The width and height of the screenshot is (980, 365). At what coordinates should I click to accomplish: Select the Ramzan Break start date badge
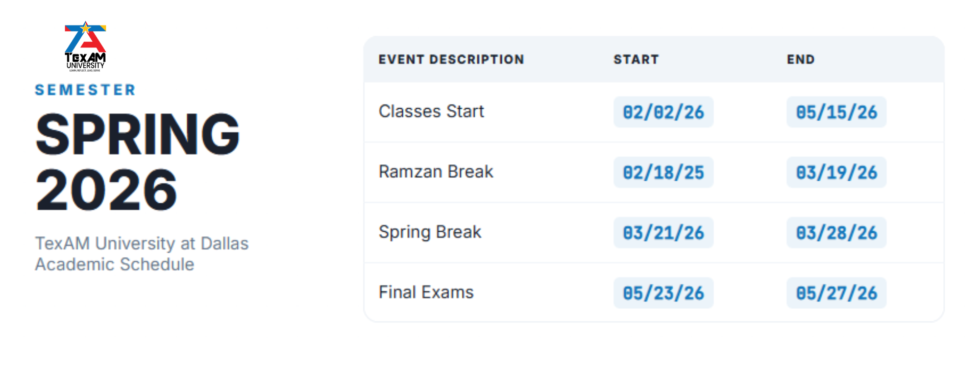pos(663,173)
